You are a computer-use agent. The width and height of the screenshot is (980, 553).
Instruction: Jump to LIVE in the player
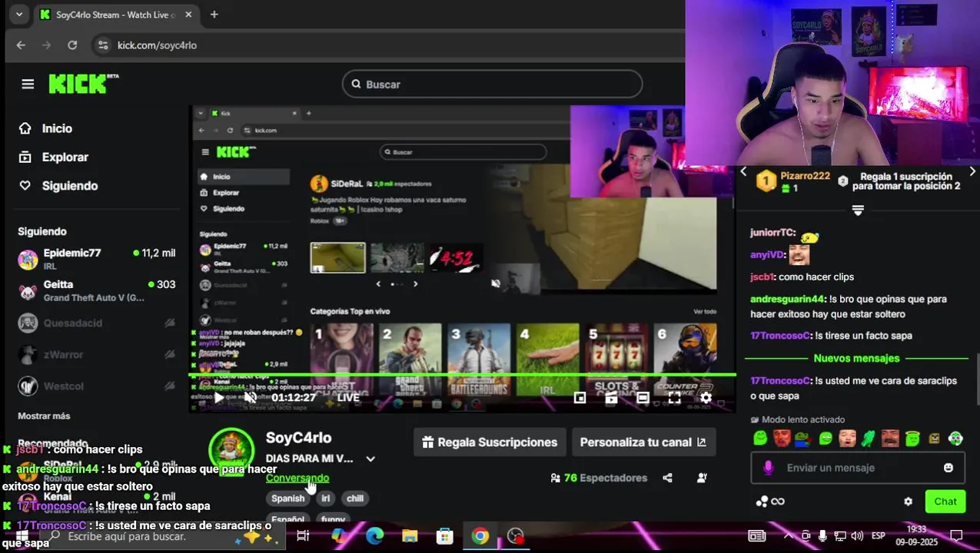coord(348,397)
